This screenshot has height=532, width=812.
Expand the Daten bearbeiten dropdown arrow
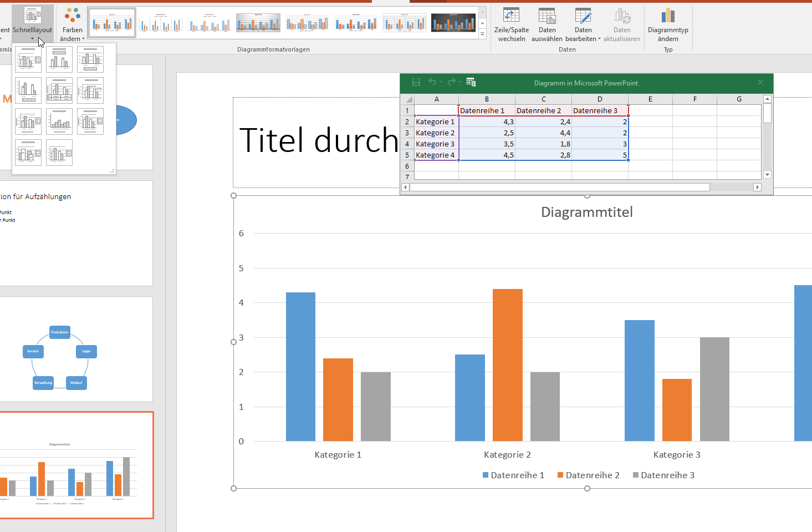(x=599, y=39)
